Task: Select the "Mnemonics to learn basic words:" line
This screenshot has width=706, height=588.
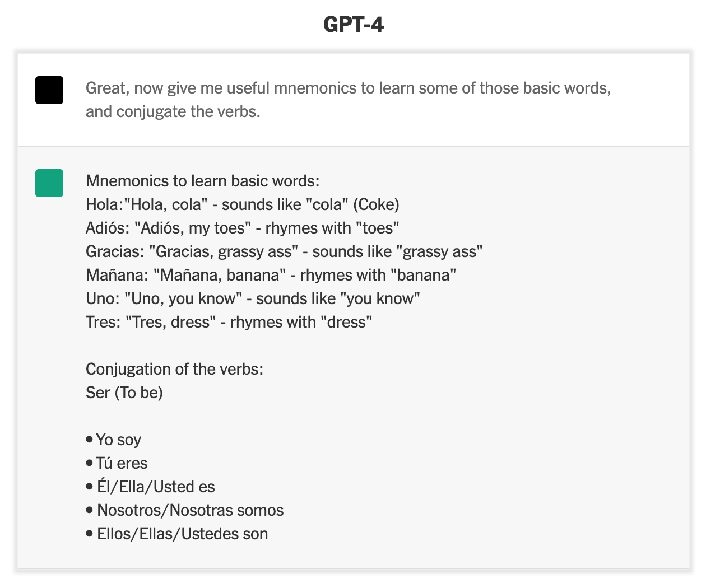Action: 202,181
